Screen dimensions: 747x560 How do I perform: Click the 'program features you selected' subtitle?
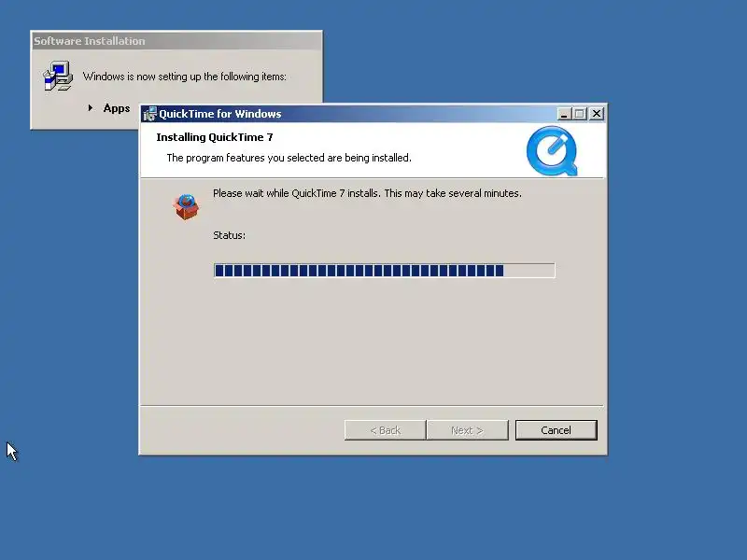289,158
